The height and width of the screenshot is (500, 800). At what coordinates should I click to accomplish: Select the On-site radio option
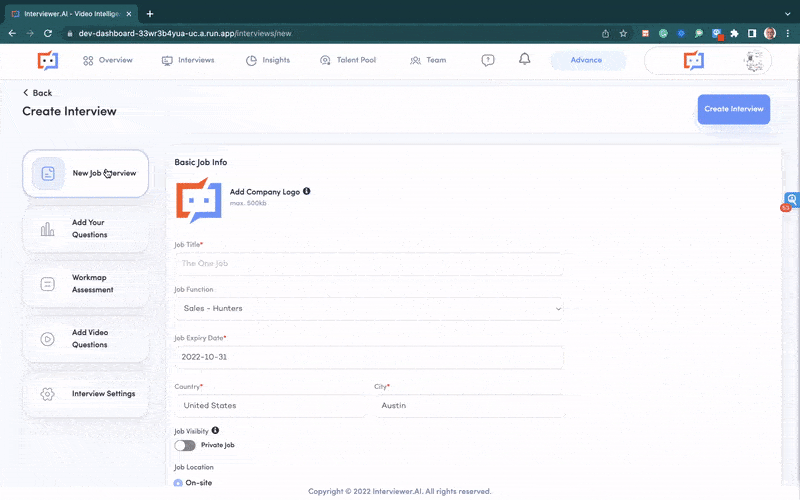[x=178, y=483]
